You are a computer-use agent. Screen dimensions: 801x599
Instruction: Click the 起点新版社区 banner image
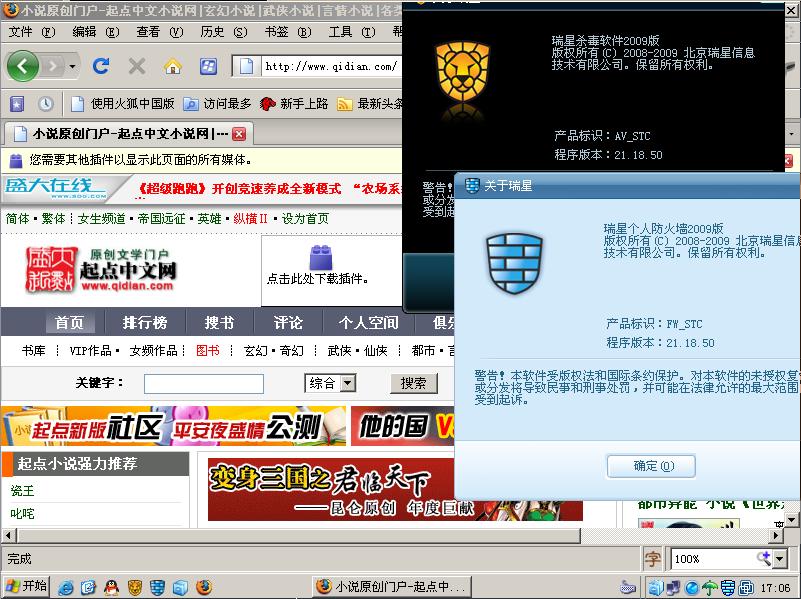(174, 426)
